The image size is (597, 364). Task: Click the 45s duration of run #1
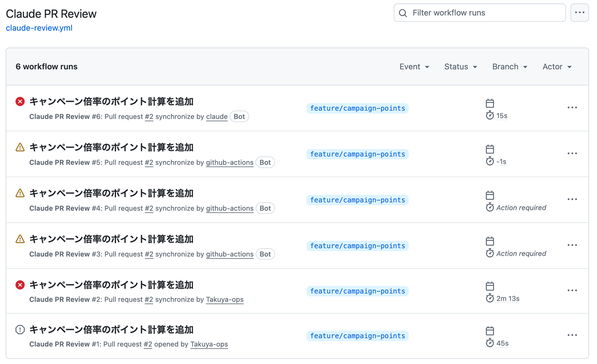point(502,343)
